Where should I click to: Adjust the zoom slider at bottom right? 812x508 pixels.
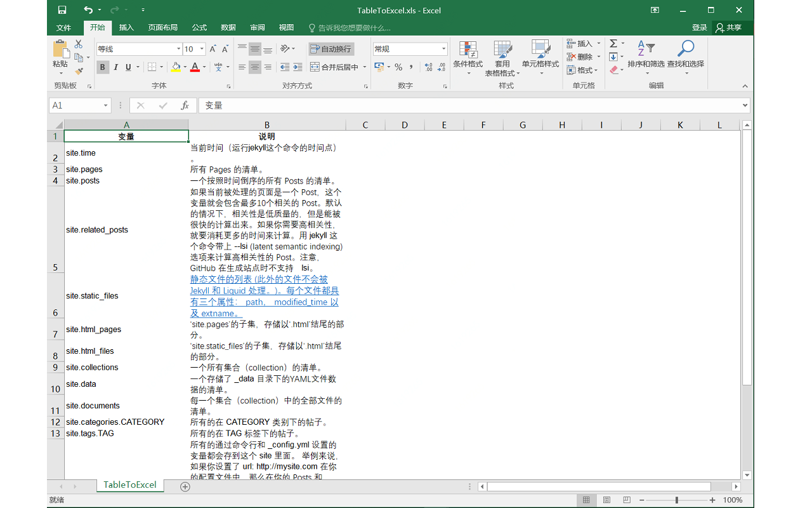[677, 500]
